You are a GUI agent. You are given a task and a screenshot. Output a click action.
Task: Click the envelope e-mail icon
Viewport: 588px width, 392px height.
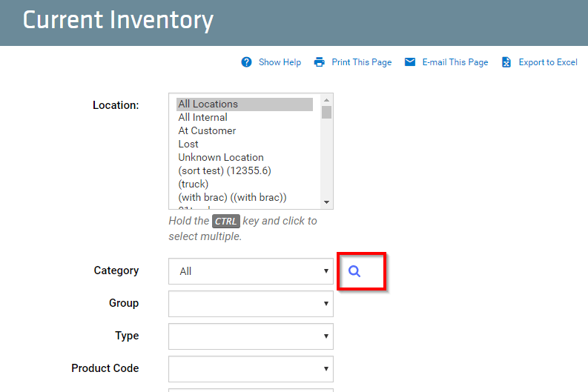click(410, 62)
